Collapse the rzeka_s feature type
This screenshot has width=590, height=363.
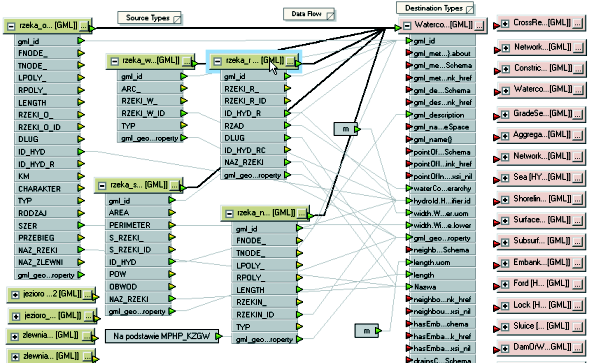point(102,186)
